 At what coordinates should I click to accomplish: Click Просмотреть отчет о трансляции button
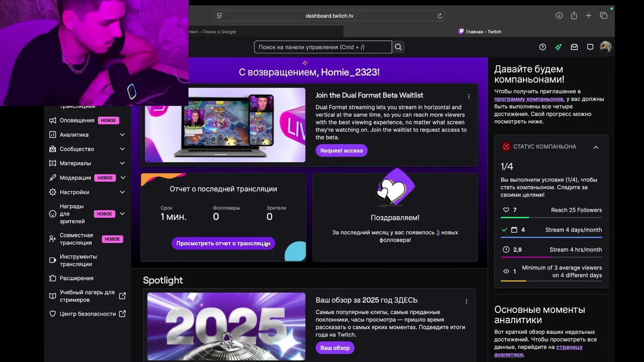pyautogui.click(x=223, y=243)
